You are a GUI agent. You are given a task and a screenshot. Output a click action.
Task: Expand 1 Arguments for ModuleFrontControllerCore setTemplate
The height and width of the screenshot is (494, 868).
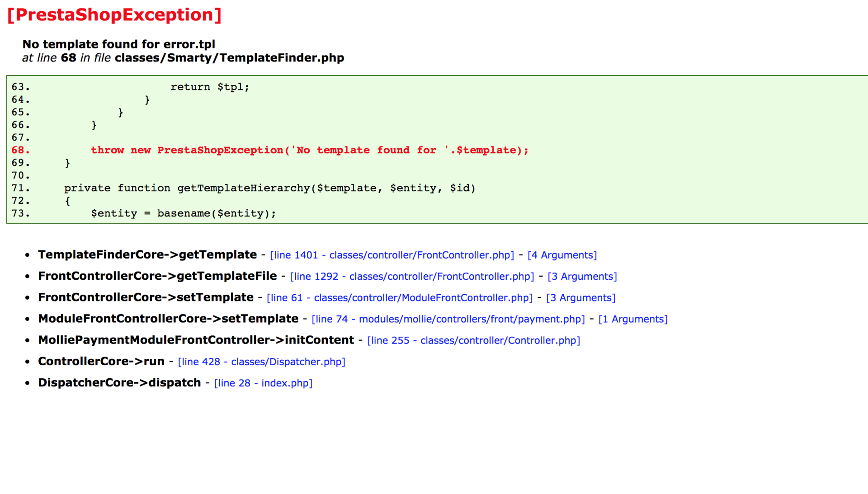[x=632, y=319]
